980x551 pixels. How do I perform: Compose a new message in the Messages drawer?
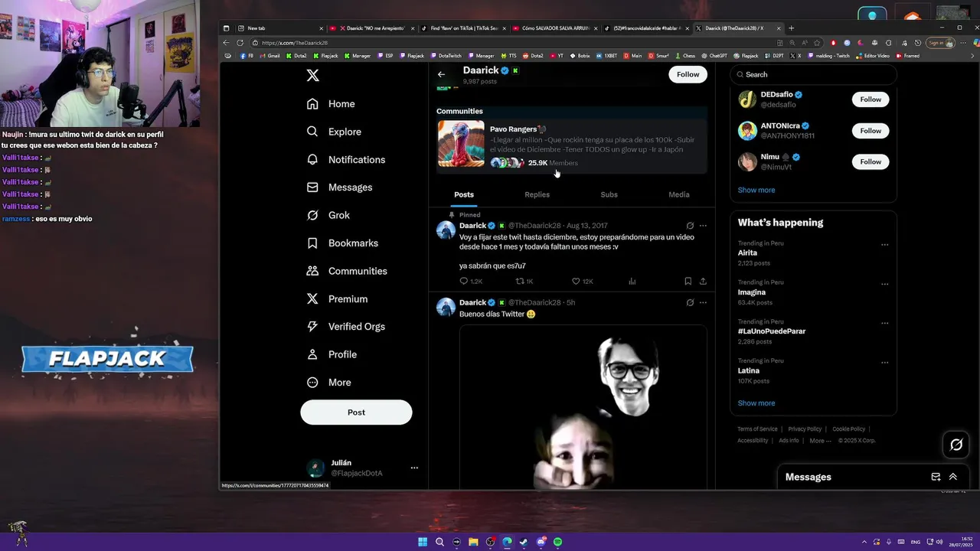click(x=936, y=477)
